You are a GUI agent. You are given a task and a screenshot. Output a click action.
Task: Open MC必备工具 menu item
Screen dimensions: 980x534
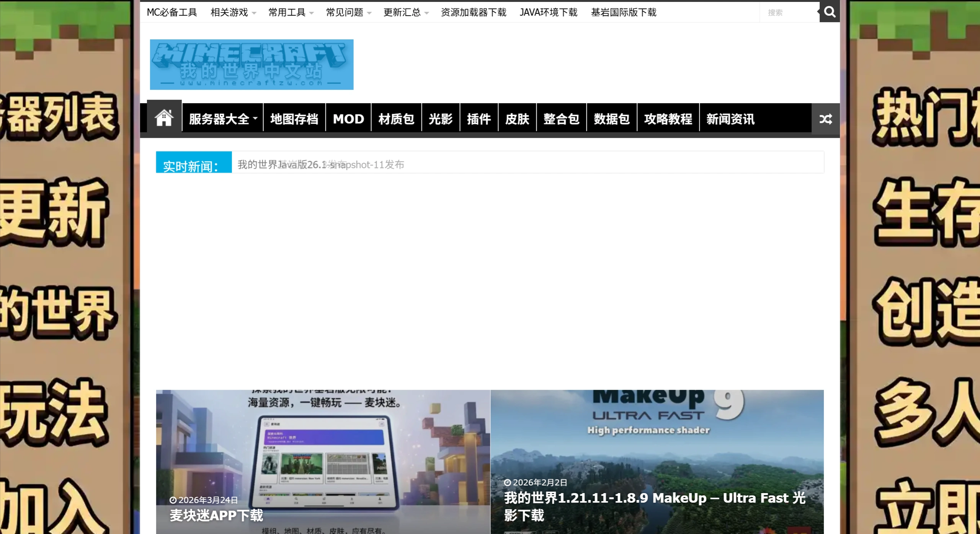(172, 12)
